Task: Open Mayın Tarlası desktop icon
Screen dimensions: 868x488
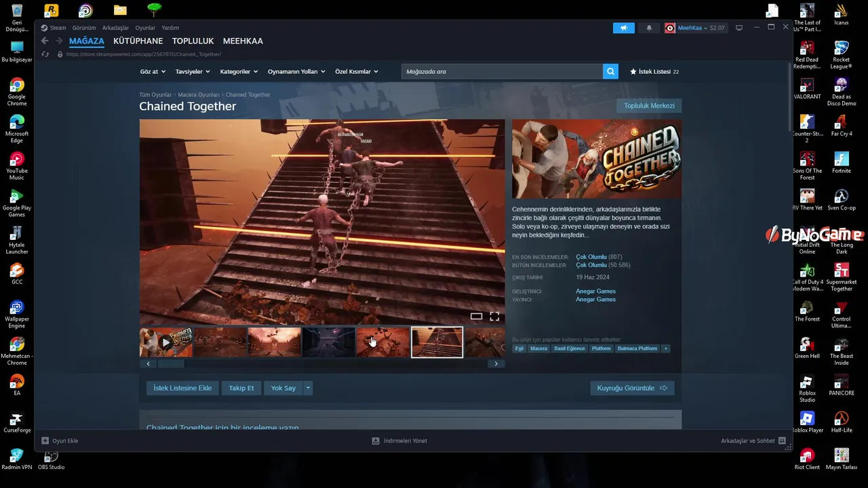Action: (x=842, y=460)
